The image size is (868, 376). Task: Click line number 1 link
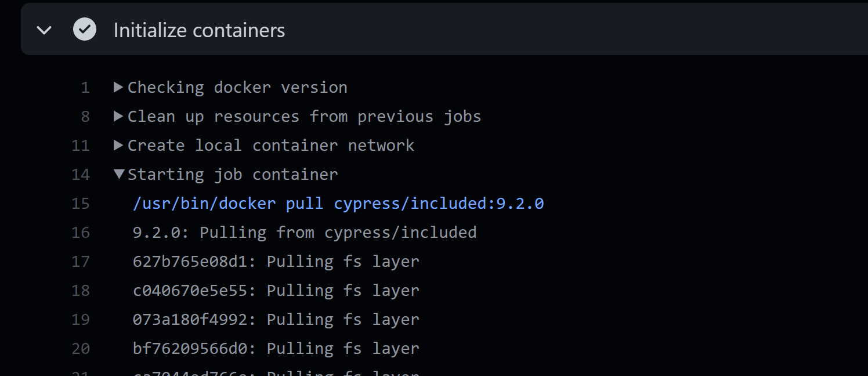85,88
